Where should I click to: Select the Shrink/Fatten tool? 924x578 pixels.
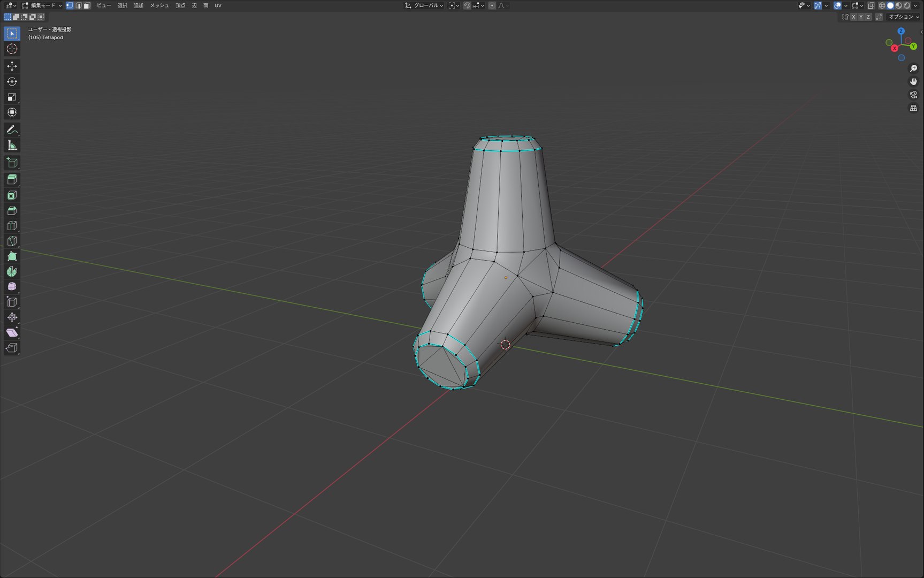click(12, 317)
